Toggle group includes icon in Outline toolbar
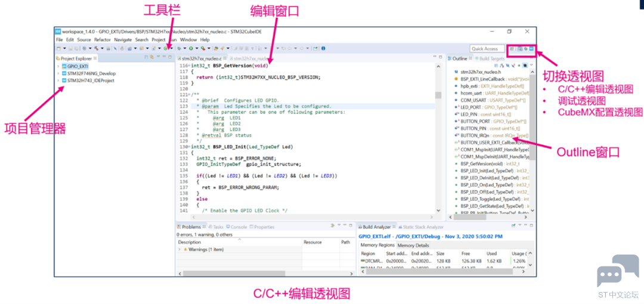 click(525, 66)
